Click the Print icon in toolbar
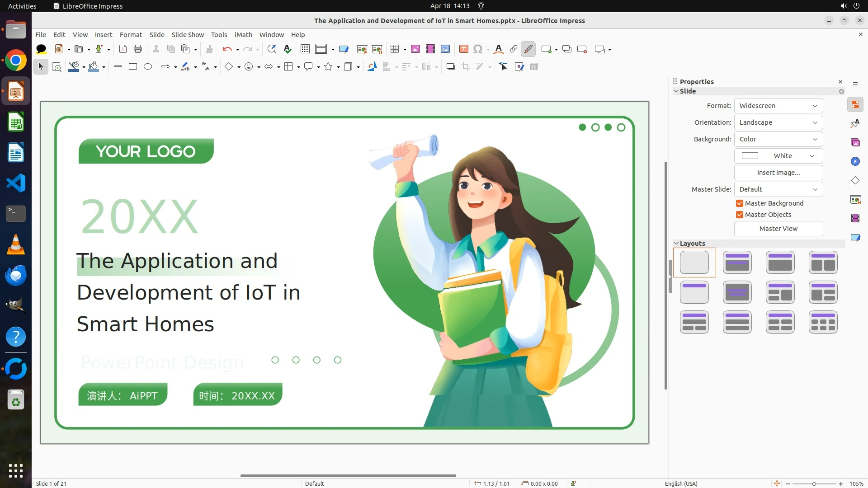 [x=138, y=49]
